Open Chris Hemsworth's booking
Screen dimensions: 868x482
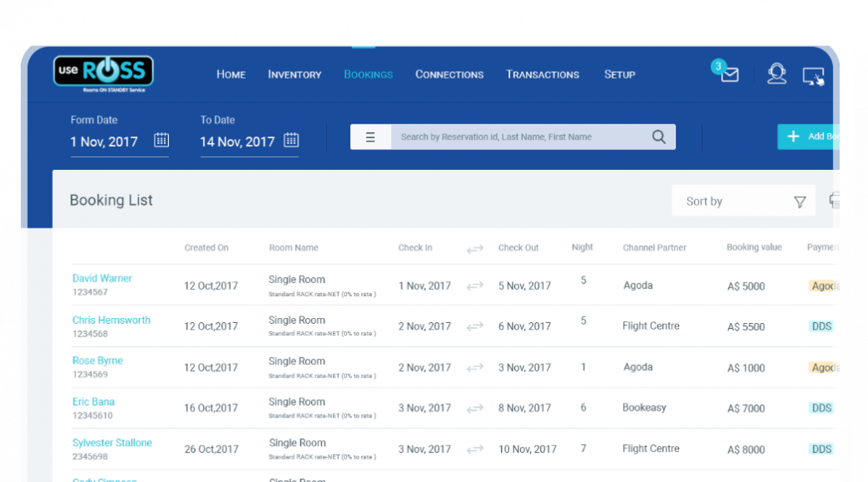(x=111, y=320)
